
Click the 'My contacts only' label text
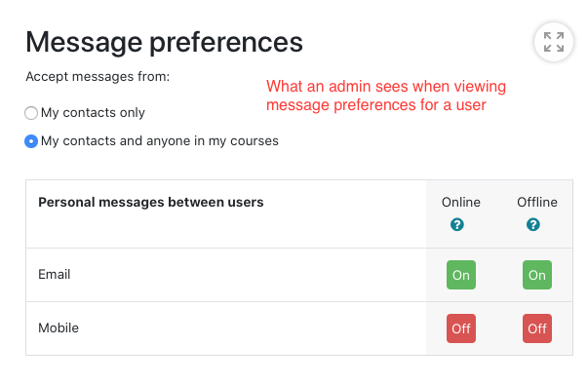click(x=93, y=113)
